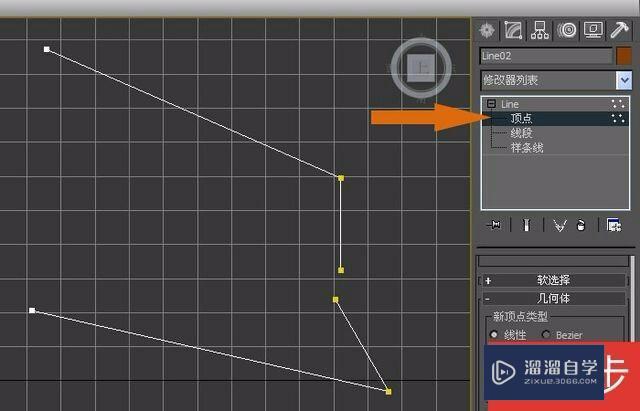Image resolution: width=640 pixels, height=411 pixels.
Task: Select the Bezier vertex type radio
Action: [546, 335]
